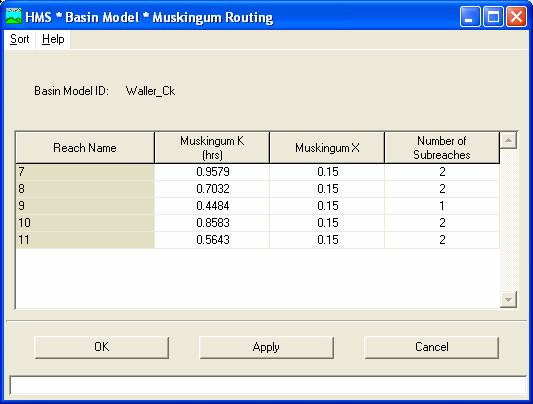Click the status text field at the bottom
The height and width of the screenshot is (404, 533).
[x=268, y=386]
